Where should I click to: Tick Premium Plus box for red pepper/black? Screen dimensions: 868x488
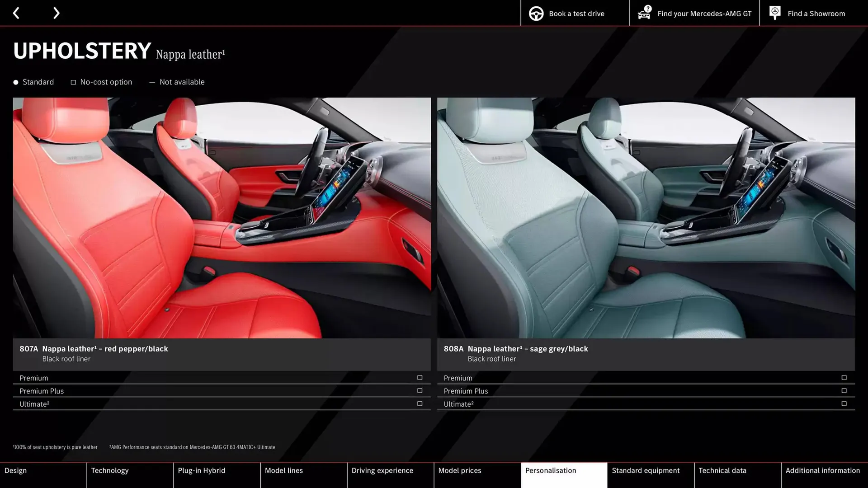[x=420, y=391]
